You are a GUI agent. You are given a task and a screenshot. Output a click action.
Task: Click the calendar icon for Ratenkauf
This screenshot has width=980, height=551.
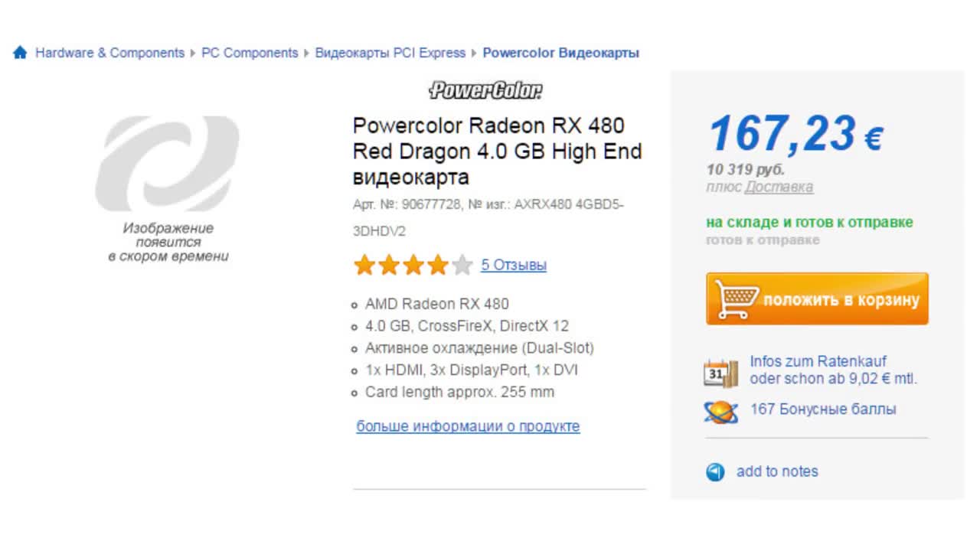(720, 373)
